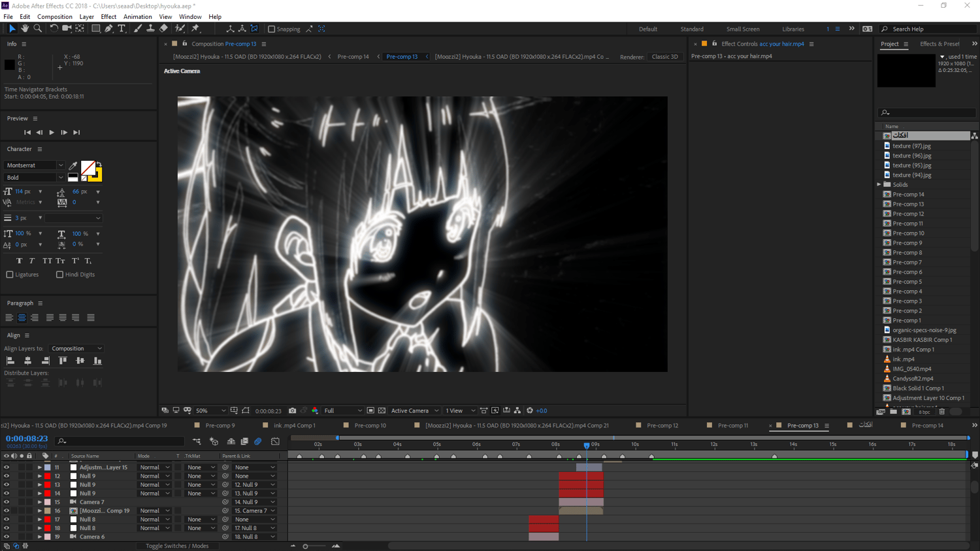Open the Montserrat font family dropdown
Screen dimensions: 980x551
click(x=35, y=165)
